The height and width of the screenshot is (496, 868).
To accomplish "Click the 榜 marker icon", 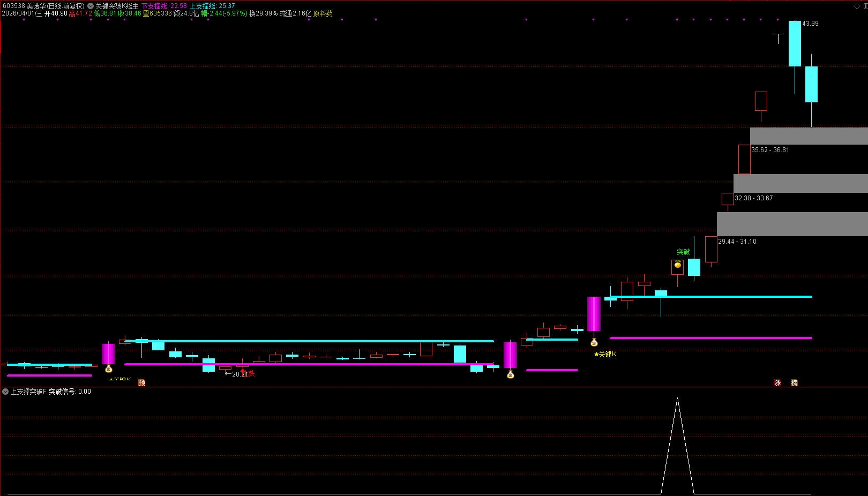I will pyautogui.click(x=794, y=382).
